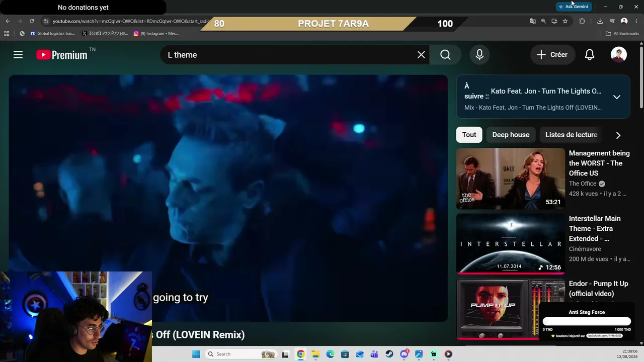Open The Office 'Management being the WORST' thumbnail
This screenshot has height=362, width=644.
click(511, 178)
